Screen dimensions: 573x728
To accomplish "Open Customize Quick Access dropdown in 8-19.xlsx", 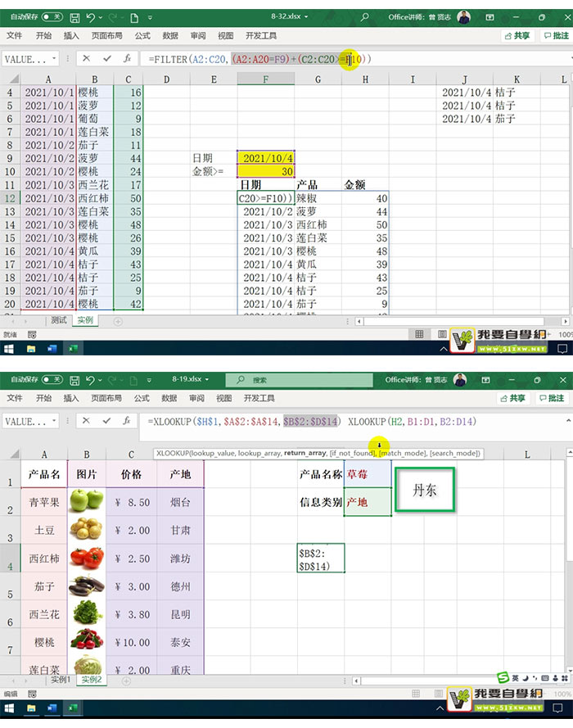I will [x=149, y=380].
